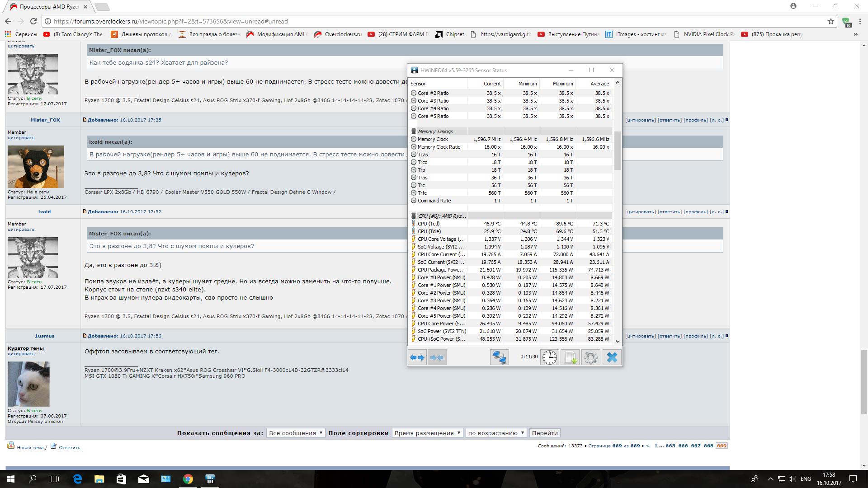868x488 pixels.
Task: Open the 'по возрастанию' order dropdown
Action: click(x=496, y=433)
